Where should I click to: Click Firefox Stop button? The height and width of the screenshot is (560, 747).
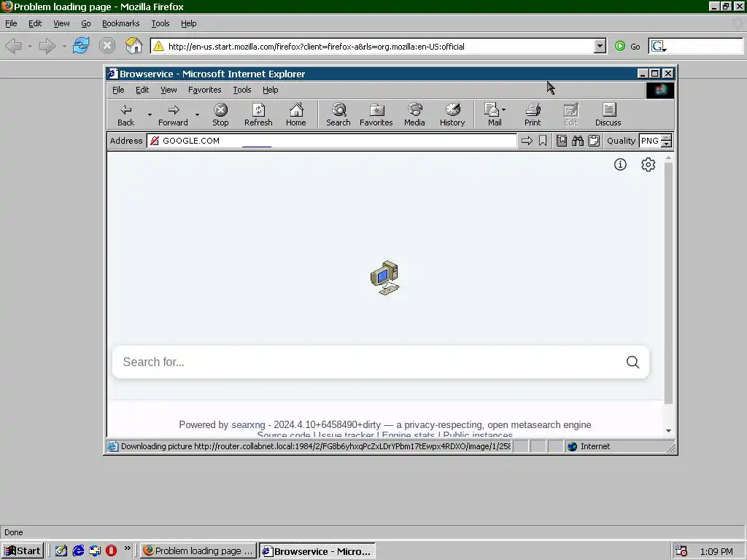pyautogui.click(x=107, y=46)
